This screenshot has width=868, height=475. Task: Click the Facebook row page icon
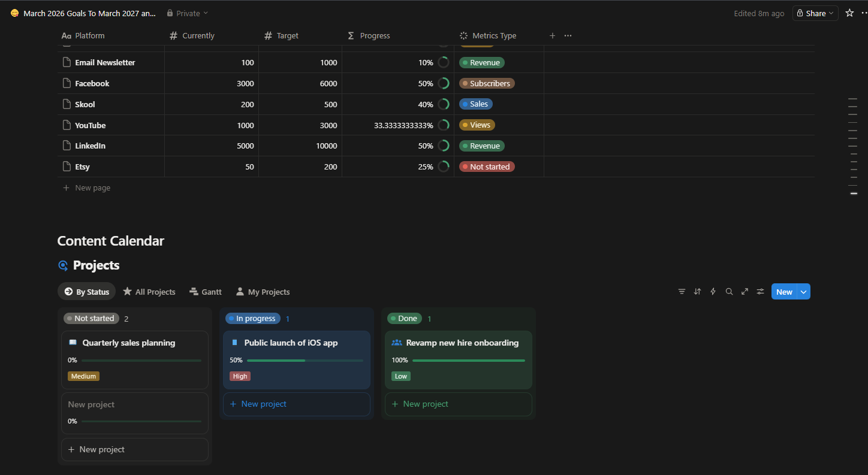tap(67, 83)
